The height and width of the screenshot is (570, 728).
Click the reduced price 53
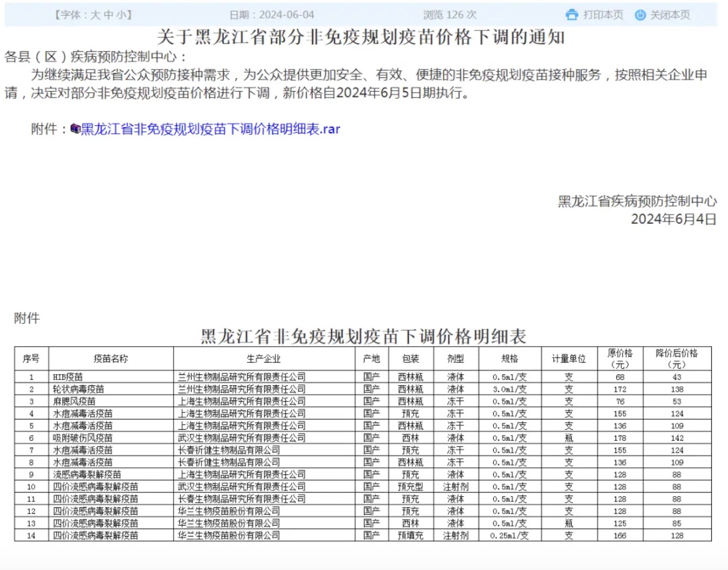(x=677, y=402)
